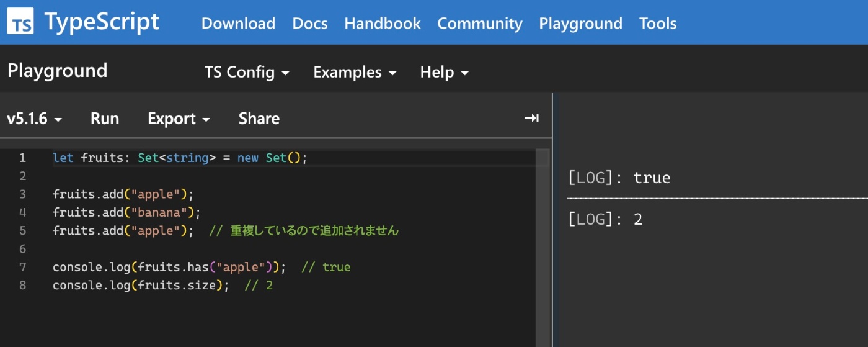Visit the Community page
The width and height of the screenshot is (868, 347).
480,24
